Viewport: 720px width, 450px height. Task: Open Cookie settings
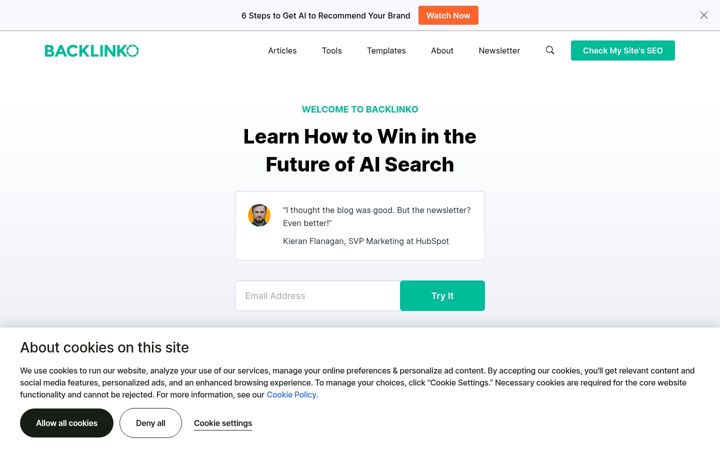pos(223,423)
